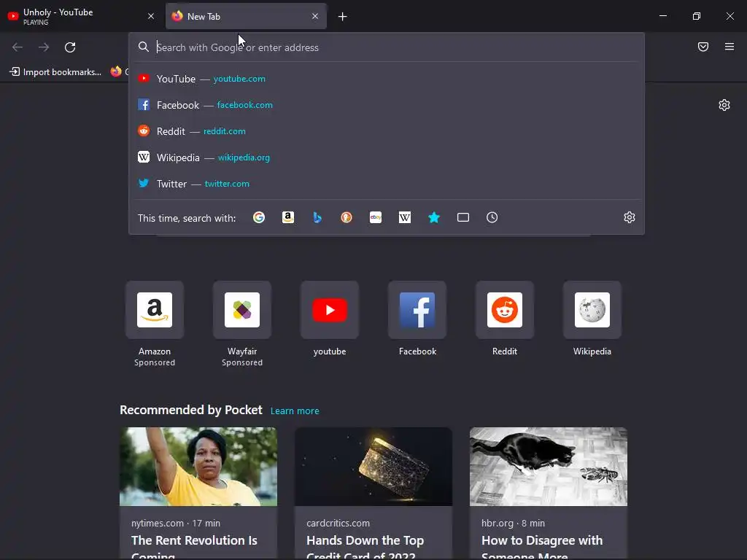Reload the current page

click(70, 47)
